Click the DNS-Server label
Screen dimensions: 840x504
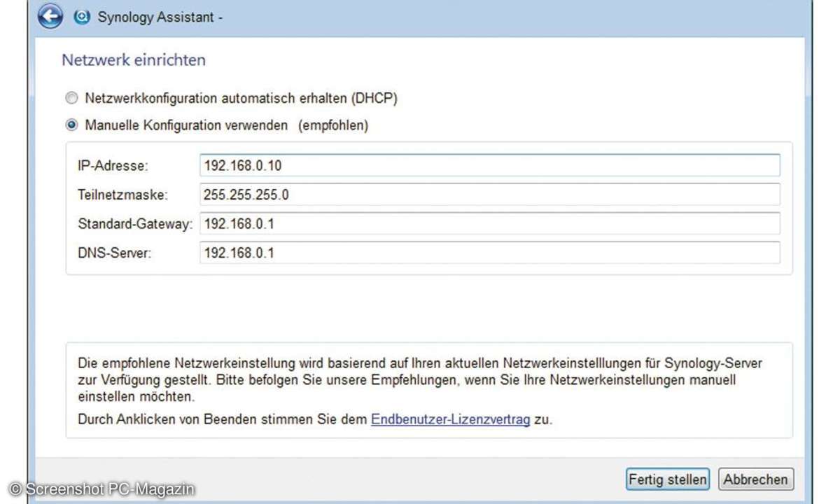pos(115,253)
